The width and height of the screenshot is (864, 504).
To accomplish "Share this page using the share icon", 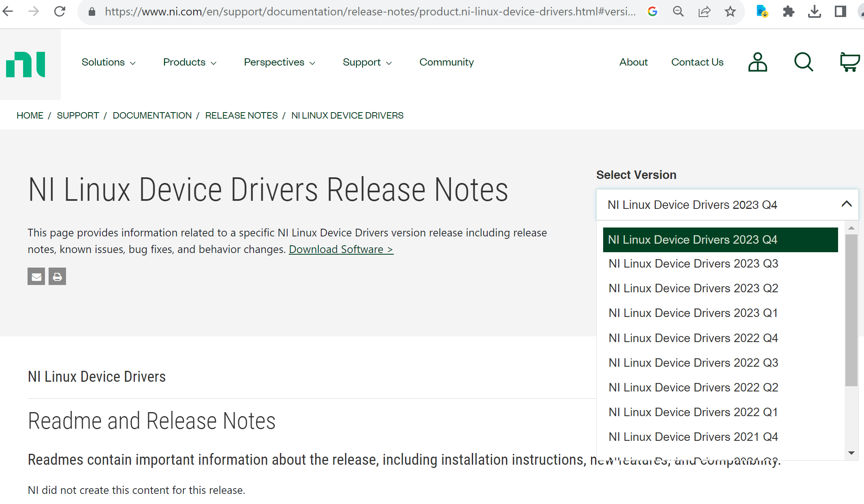I will click(704, 12).
